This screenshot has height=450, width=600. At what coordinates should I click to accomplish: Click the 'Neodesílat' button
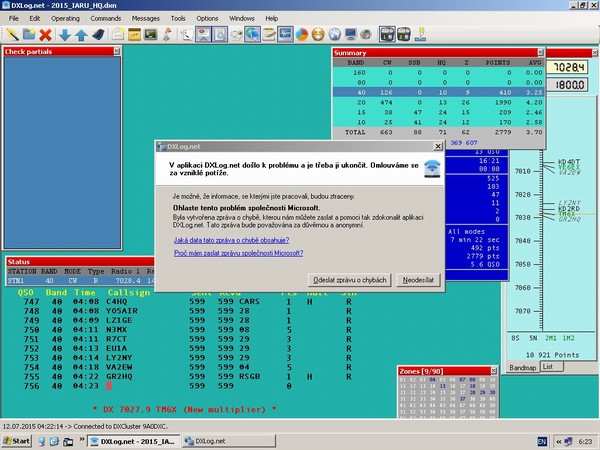click(418, 280)
